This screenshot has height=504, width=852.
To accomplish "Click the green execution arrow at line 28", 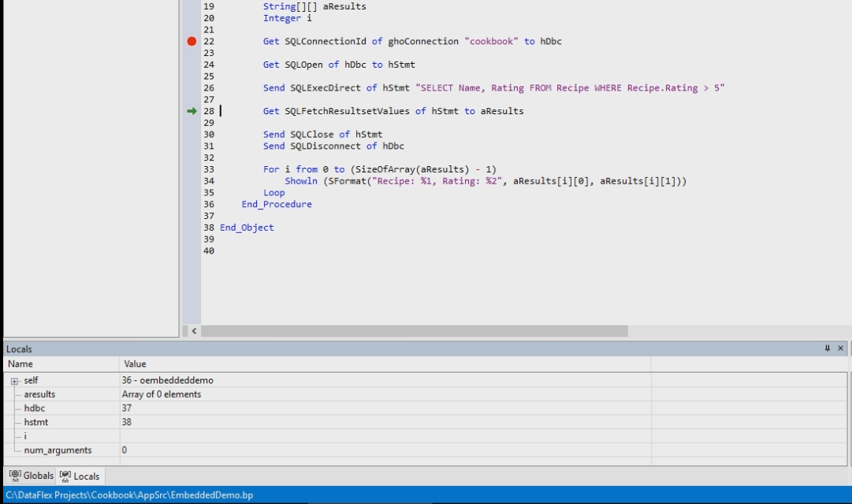I will pyautogui.click(x=192, y=111).
